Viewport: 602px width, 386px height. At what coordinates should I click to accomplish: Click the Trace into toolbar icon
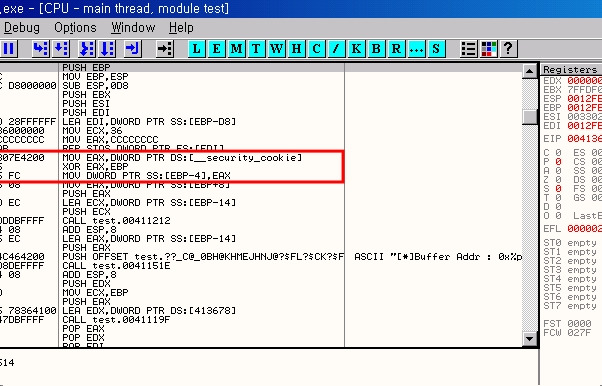(x=87, y=49)
